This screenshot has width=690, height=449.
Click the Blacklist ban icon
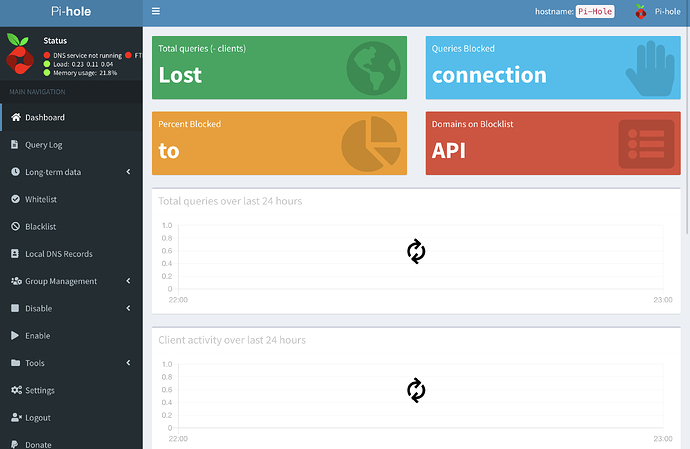(x=15, y=226)
